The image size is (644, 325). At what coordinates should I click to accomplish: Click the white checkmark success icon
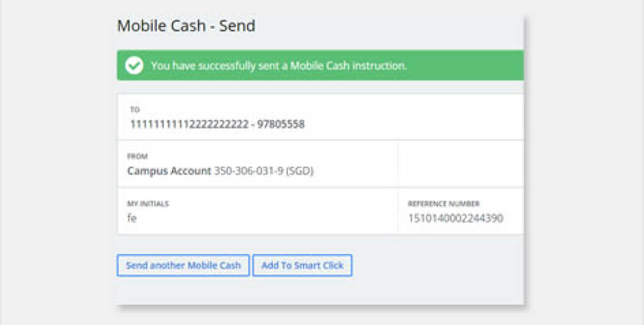tap(134, 66)
